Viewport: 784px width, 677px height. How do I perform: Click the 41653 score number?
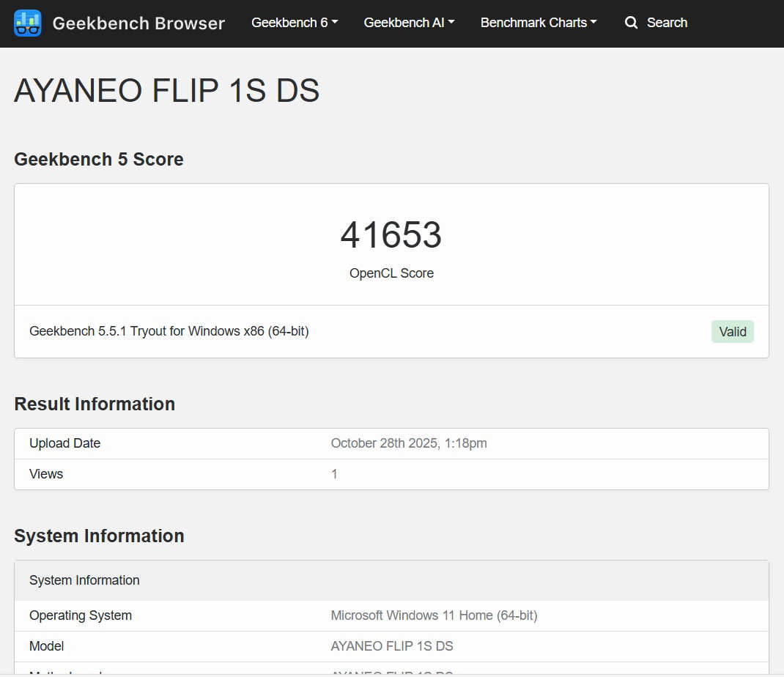tap(391, 235)
